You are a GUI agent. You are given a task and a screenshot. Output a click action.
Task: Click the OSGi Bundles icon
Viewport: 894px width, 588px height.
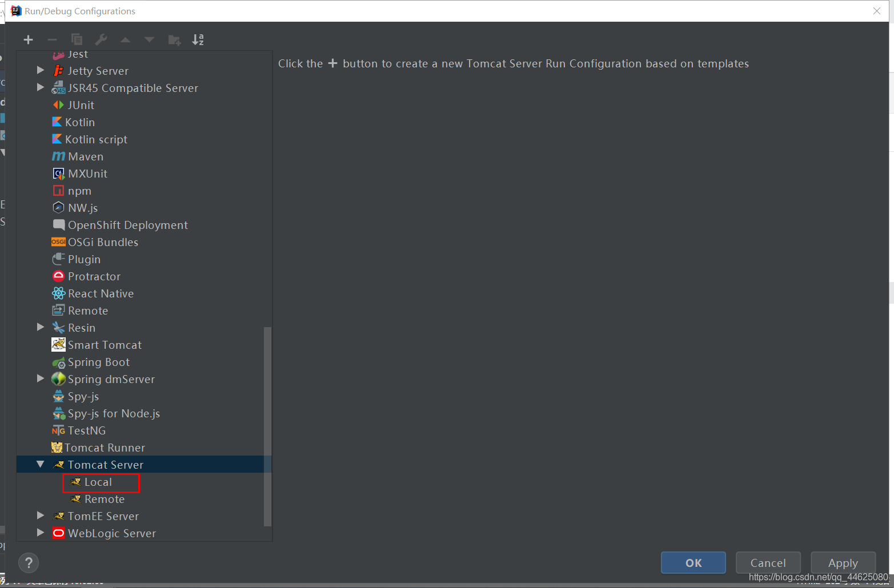pyautogui.click(x=58, y=242)
